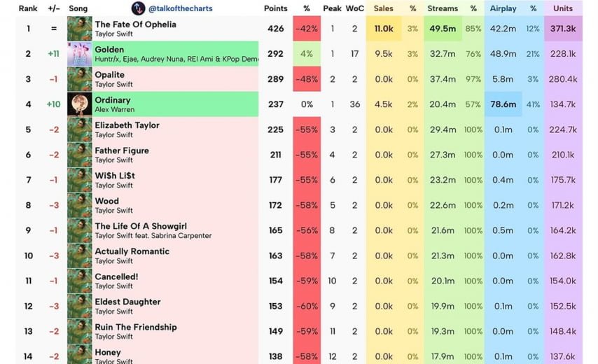
Task: Click the Wood album cover thumbnail
Action: 79,205
